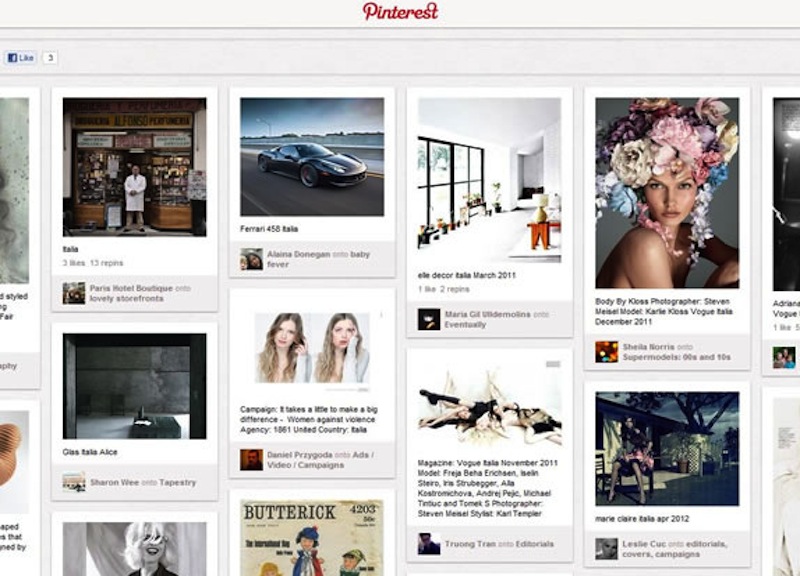Click the Glas Italia Alice caption
This screenshot has width=800, height=576.
[x=90, y=452]
